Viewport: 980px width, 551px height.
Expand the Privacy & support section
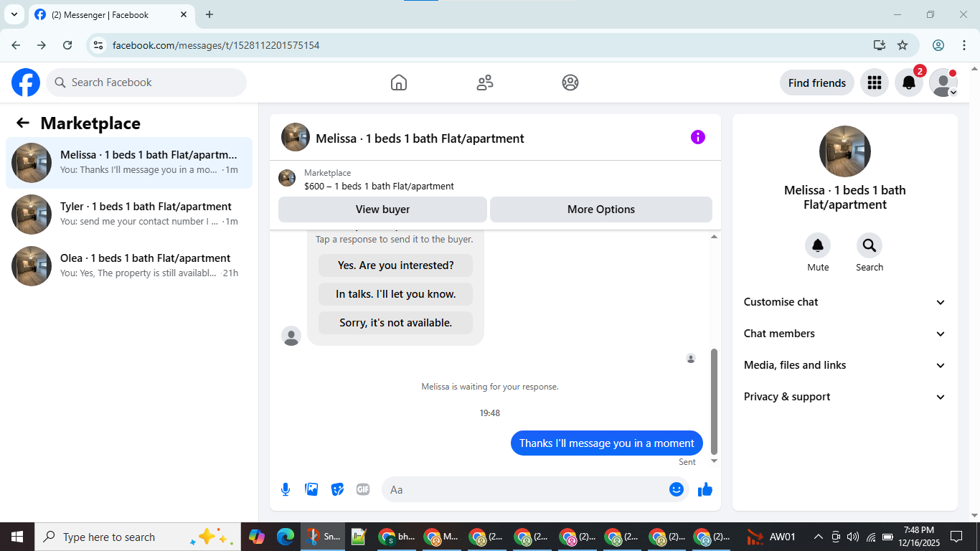pos(845,397)
